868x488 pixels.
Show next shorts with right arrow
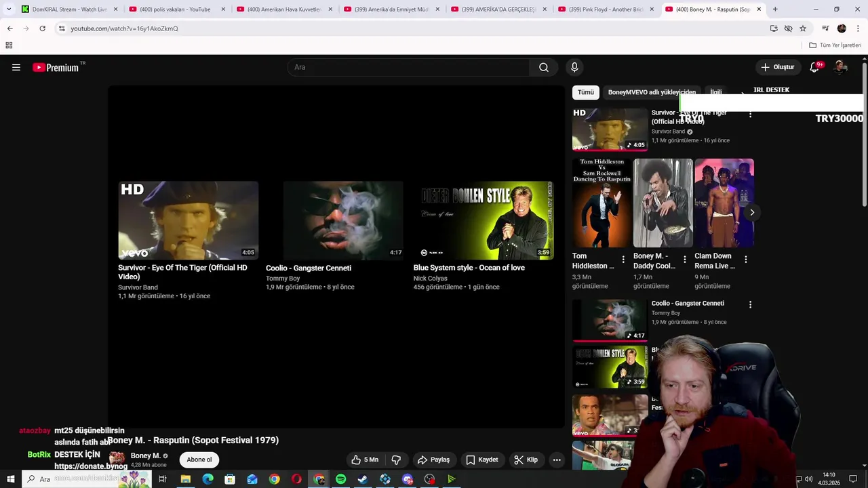(751, 212)
